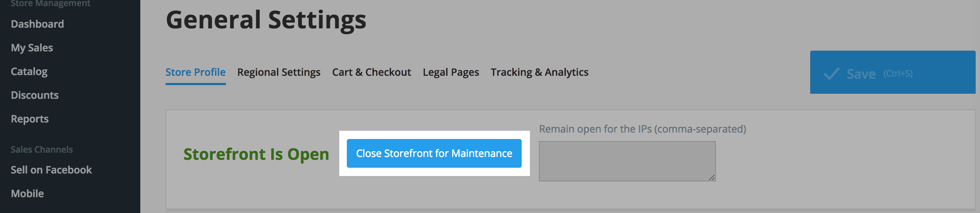Select the Mobile sales channel
The image size is (980, 213).
tap(27, 194)
